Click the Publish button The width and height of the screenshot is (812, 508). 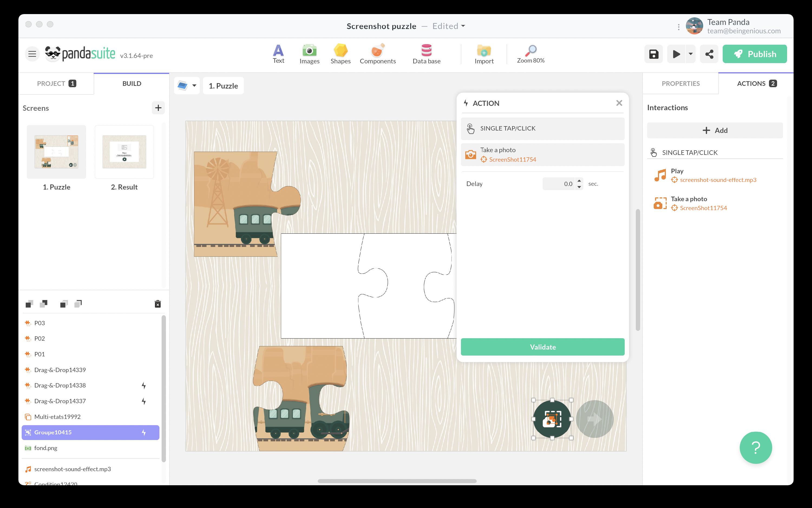click(x=755, y=54)
